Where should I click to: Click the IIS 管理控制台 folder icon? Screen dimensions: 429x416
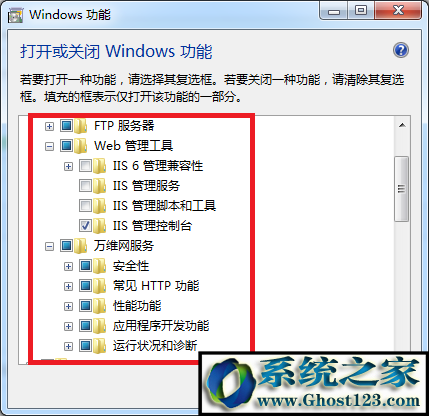tap(100, 226)
